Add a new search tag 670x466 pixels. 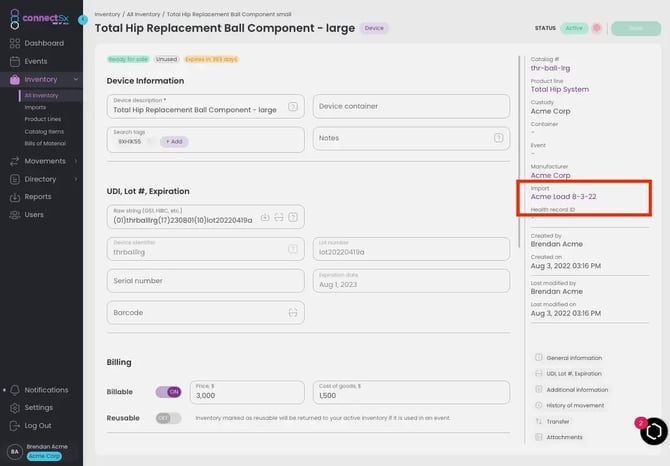coord(174,142)
